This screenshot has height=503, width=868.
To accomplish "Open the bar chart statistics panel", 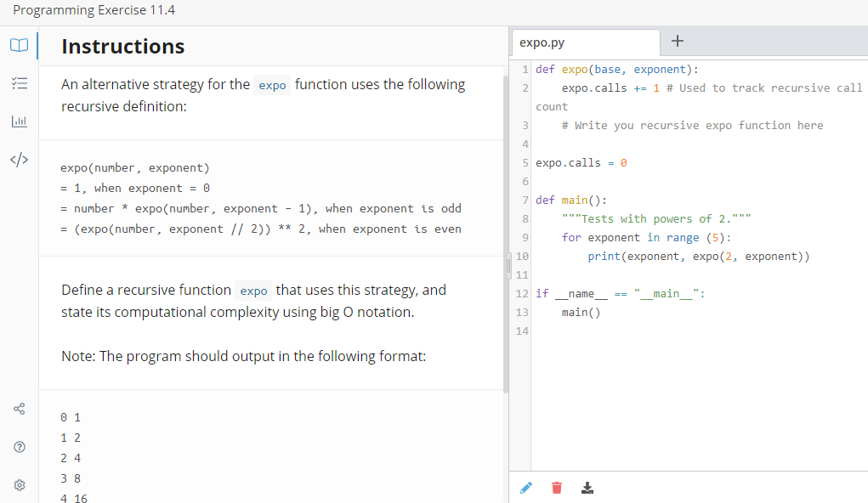I will click(x=19, y=121).
